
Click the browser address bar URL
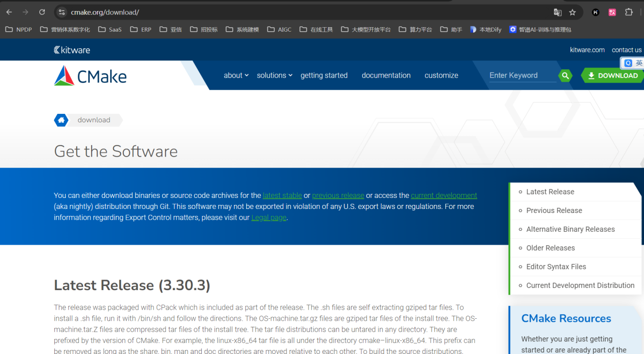pos(105,12)
